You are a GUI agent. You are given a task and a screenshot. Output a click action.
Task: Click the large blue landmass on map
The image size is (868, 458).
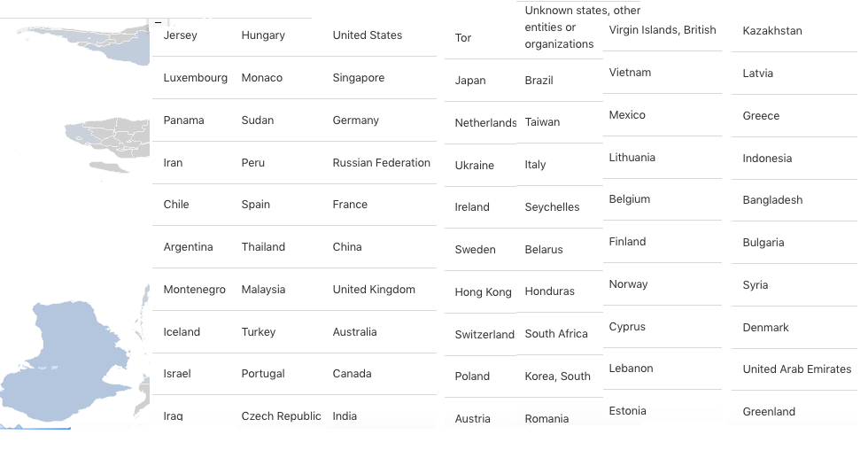coord(64,360)
